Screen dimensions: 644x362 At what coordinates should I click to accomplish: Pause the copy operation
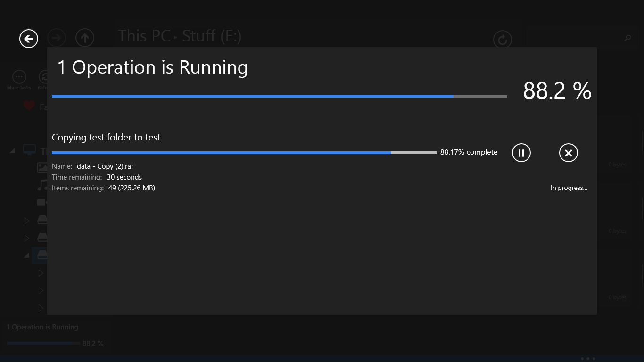pos(521,153)
